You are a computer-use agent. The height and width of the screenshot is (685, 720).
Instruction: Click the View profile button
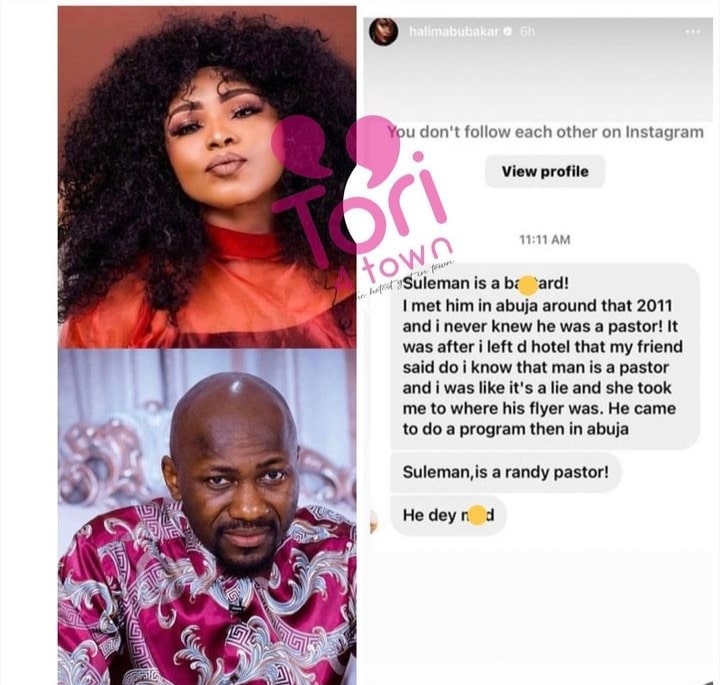point(545,171)
